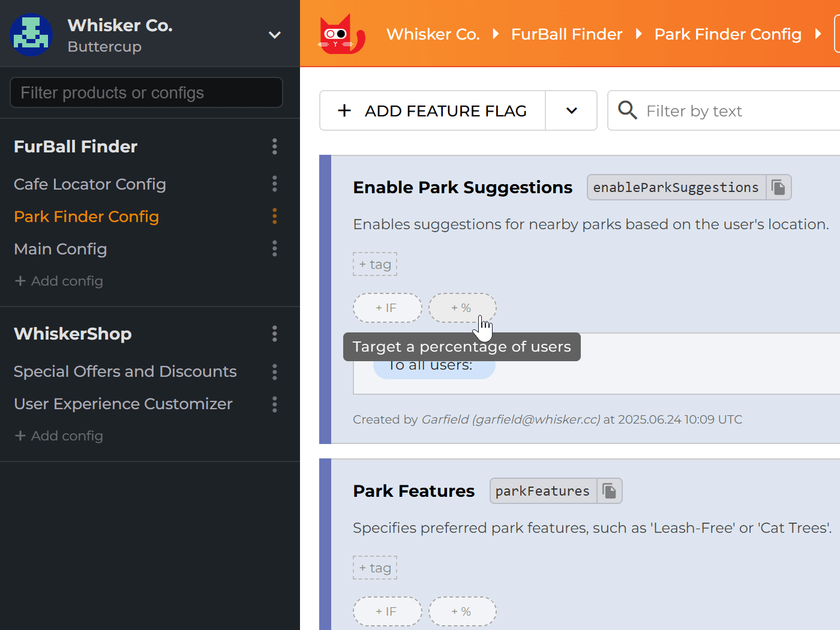Go to FurBall Finder breadcrumb

[566, 34]
